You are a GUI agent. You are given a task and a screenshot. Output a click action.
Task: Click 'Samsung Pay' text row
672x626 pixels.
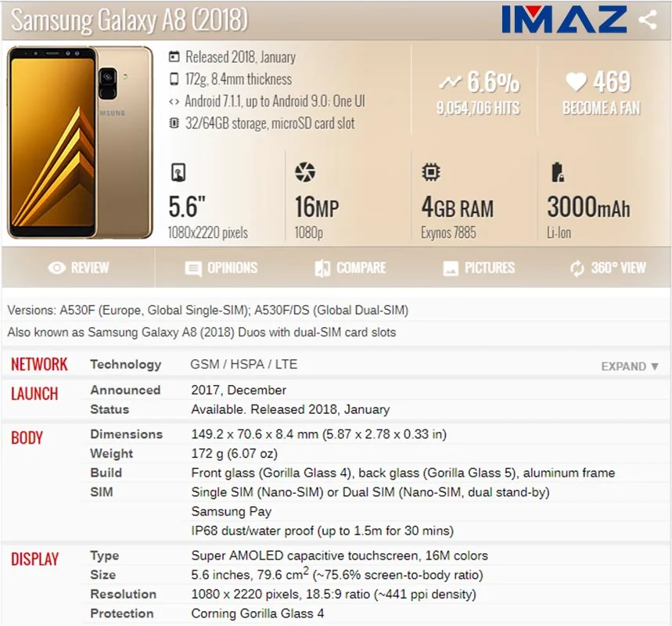click(231, 511)
